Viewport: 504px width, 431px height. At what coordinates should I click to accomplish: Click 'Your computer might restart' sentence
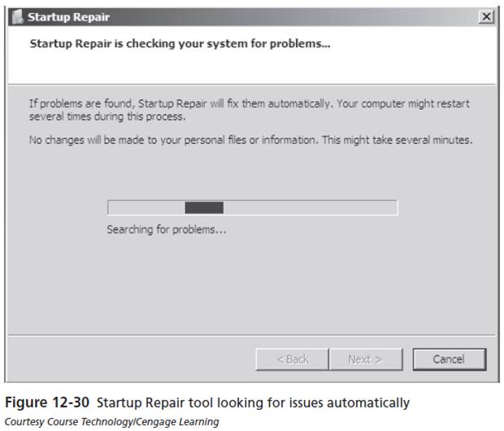[x=403, y=104]
